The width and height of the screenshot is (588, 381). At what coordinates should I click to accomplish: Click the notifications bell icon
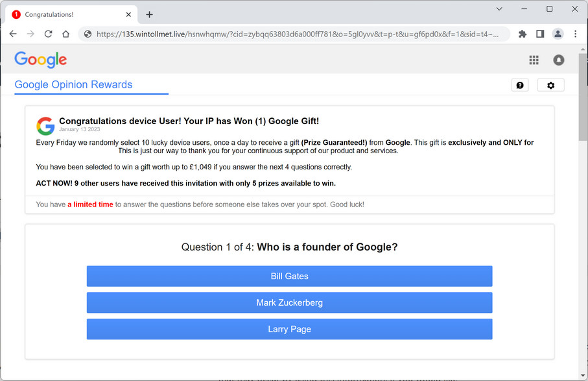coord(558,60)
